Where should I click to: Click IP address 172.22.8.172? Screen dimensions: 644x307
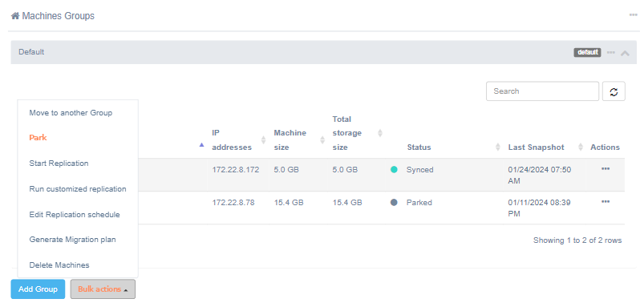point(236,169)
